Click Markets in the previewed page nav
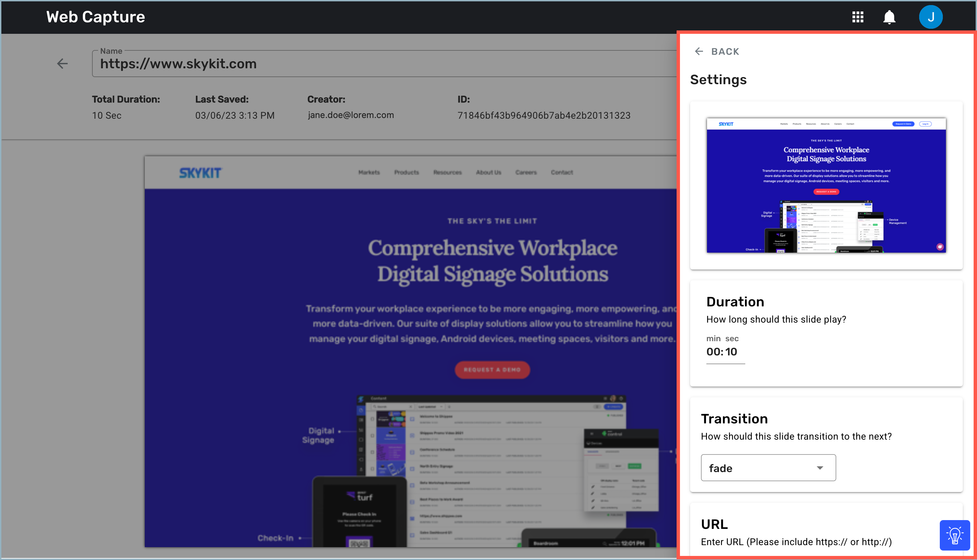 click(369, 172)
